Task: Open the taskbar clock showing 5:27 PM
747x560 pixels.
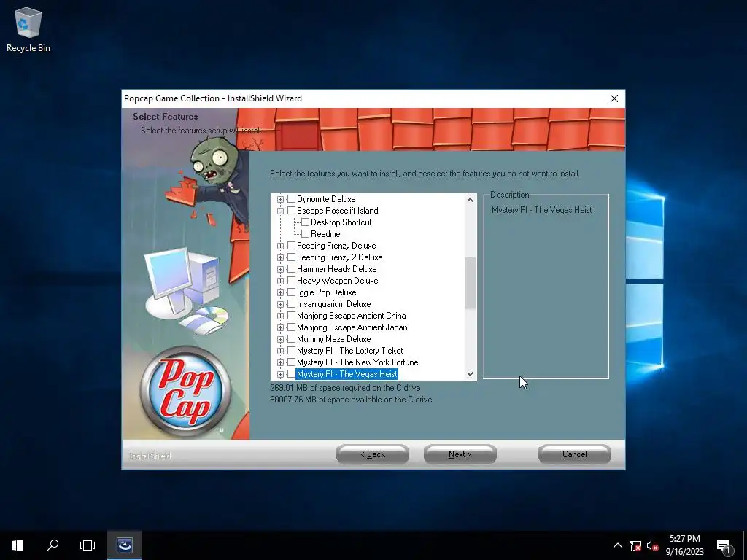Action: pyautogui.click(x=684, y=545)
